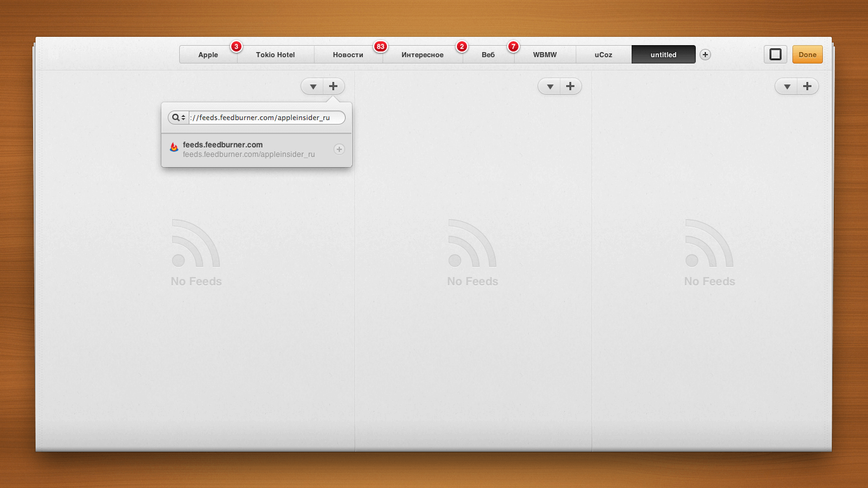Click the red badge on the Apple tab

[236, 46]
